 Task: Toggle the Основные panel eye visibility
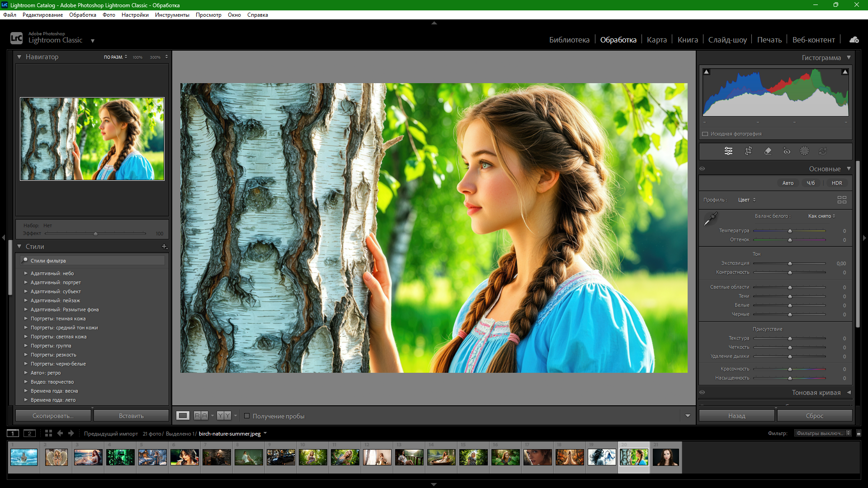tap(703, 169)
